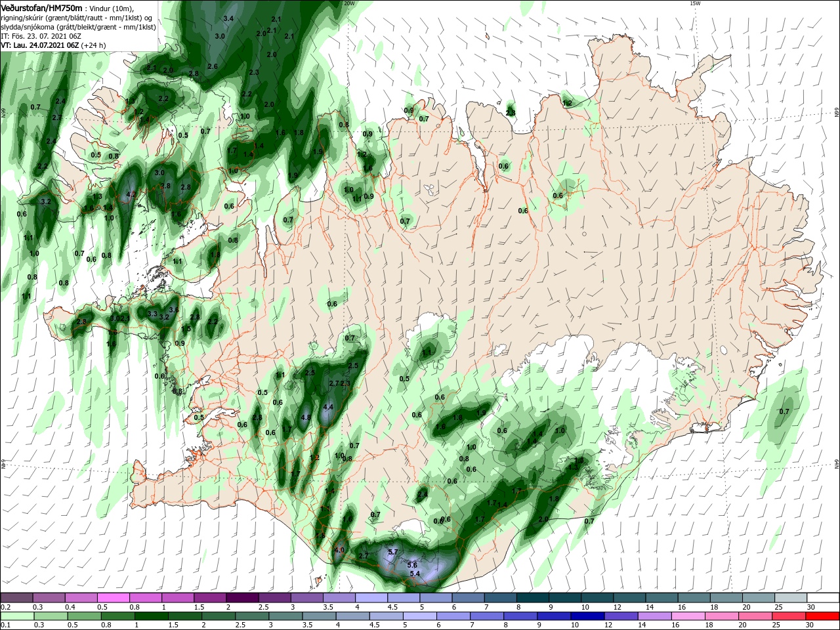
Task: Click the dark mauve snow swatch labelled 0.2
Action: 16,597
